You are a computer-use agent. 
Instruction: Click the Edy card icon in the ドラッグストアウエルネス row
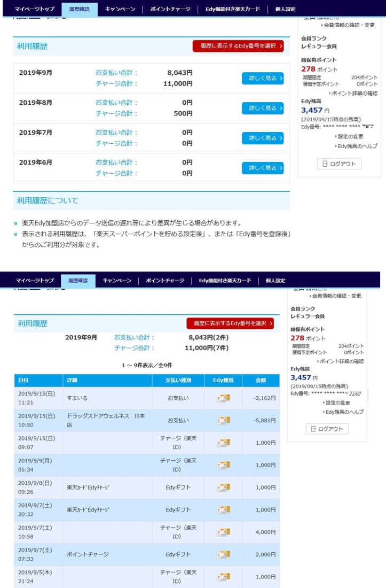224,420
